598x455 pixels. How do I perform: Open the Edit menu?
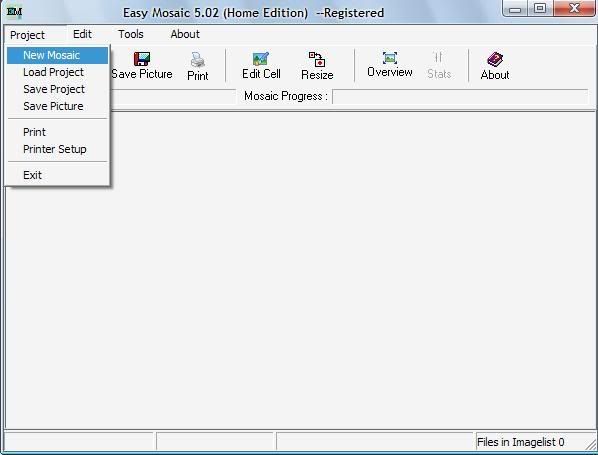pyautogui.click(x=82, y=34)
